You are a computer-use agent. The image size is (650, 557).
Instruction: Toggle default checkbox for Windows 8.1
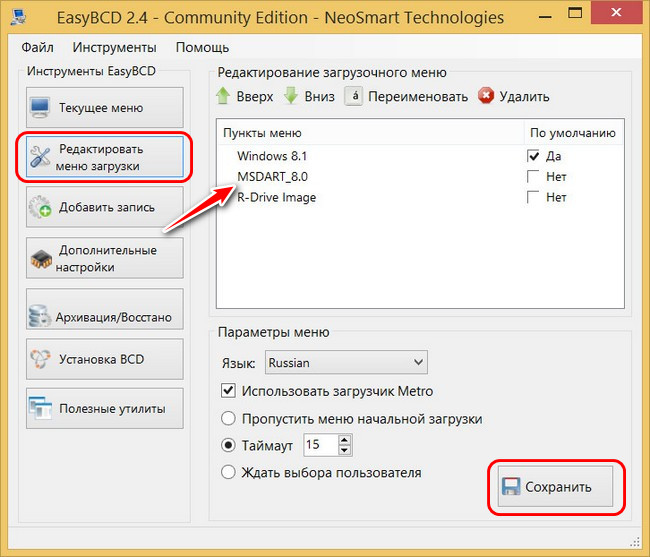click(x=533, y=156)
